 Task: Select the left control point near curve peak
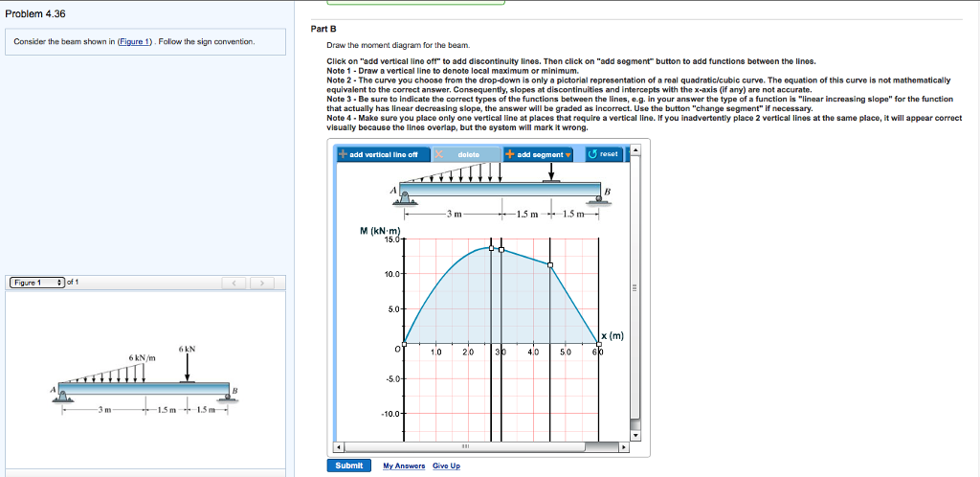(491, 248)
